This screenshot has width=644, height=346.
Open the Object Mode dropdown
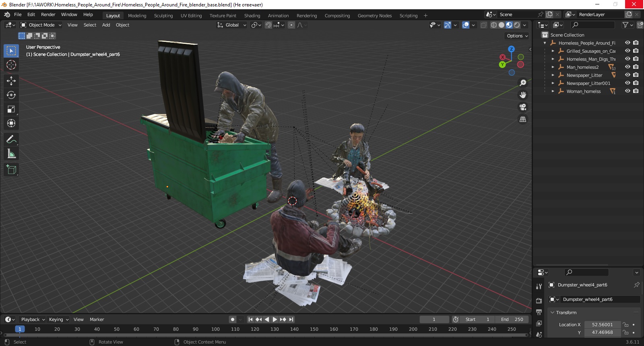[x=41, y=25]
